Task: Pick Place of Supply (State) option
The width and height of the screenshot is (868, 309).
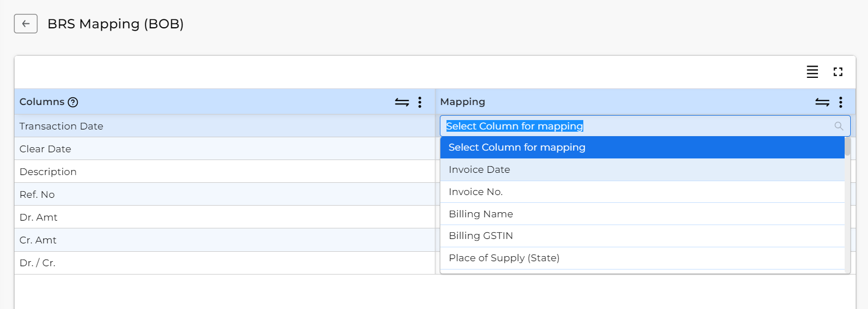Action: pos(642,258)
